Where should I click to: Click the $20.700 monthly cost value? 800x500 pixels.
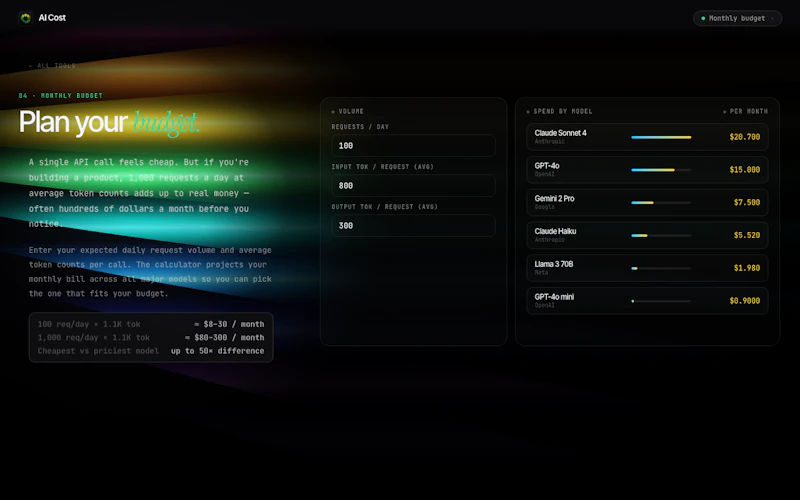tap(744, 137)
